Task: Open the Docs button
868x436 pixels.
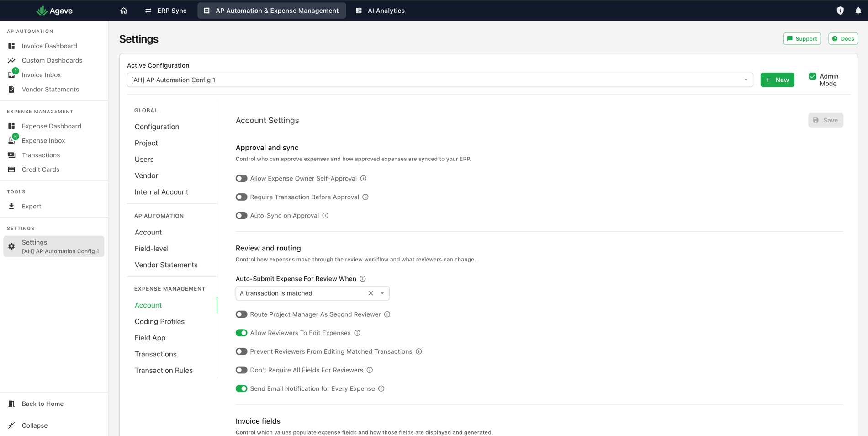Action: 843,39
